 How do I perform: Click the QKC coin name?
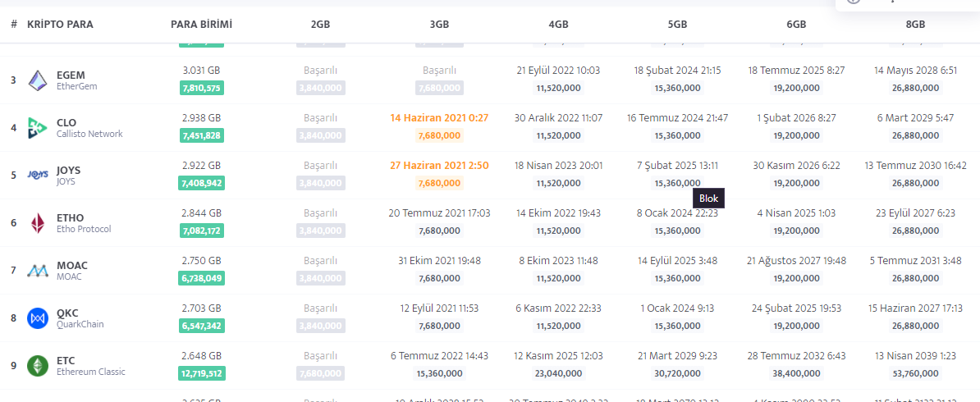click(x=68, y=313)
